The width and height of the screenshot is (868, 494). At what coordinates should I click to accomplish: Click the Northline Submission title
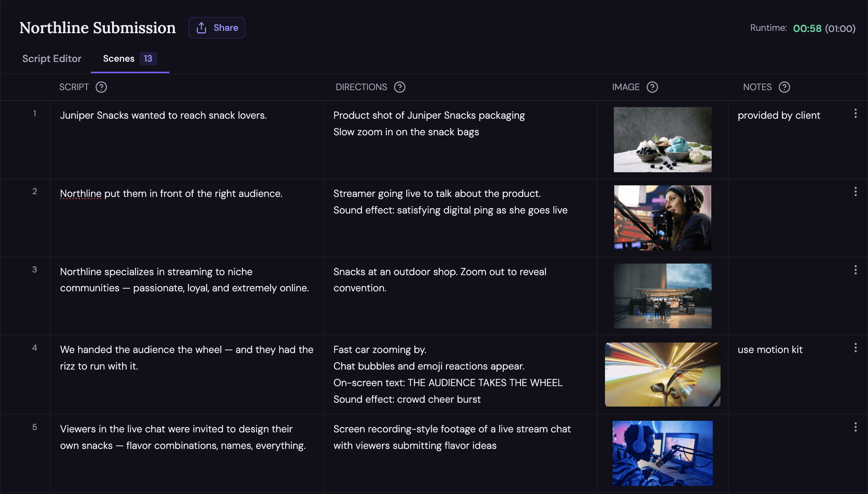[x=97, y=28]
